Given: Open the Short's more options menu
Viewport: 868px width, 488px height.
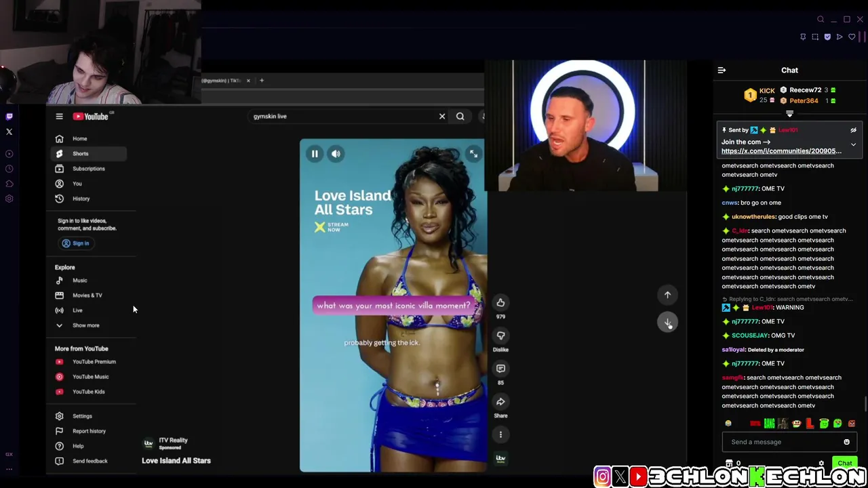Looking at the screenshot, I should (x=500, y=434).
